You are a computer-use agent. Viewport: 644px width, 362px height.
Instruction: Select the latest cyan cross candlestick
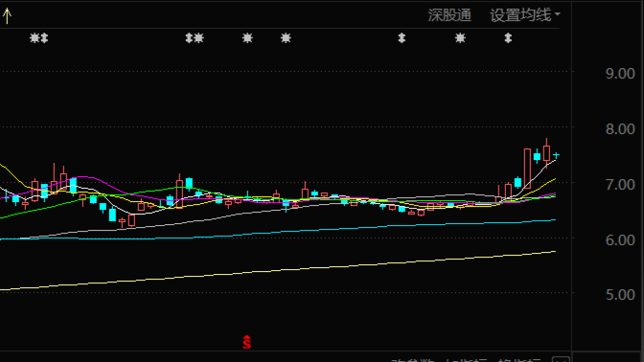tap(556, 155)
